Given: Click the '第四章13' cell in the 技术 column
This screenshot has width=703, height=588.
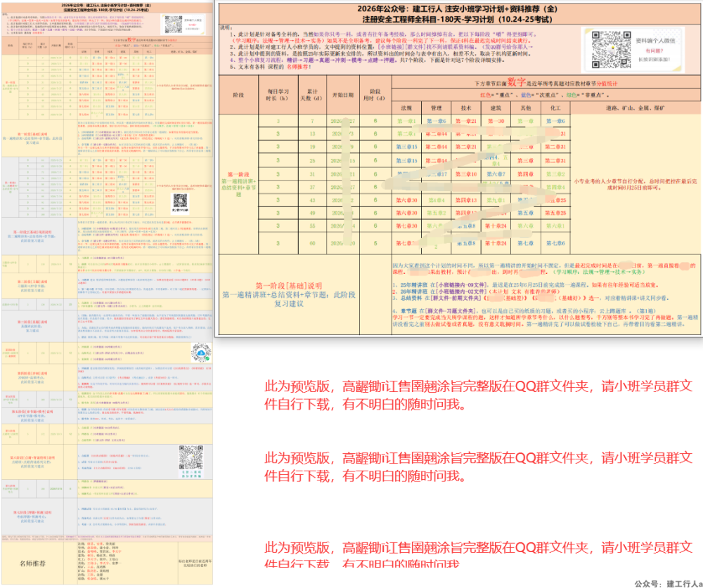Looking at the screenshot, I should point(466,200).
